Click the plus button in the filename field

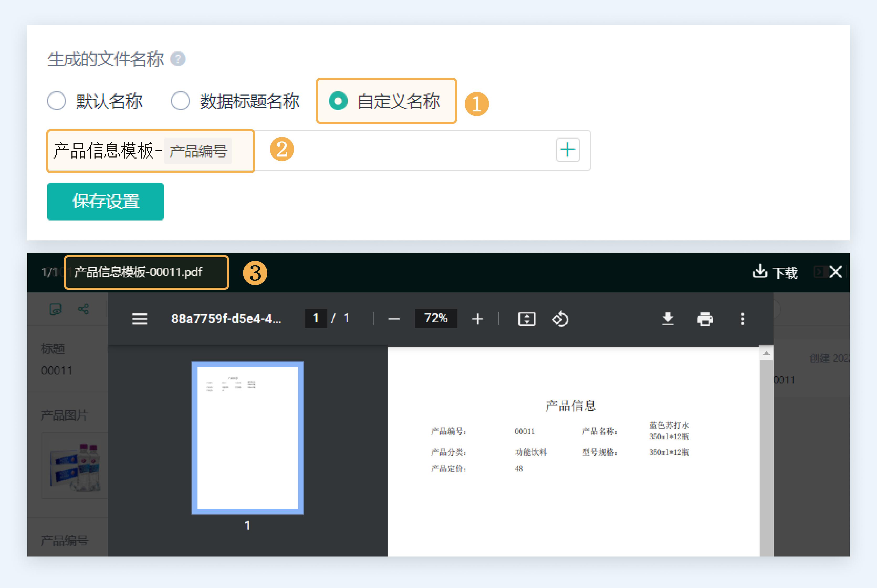567,150
